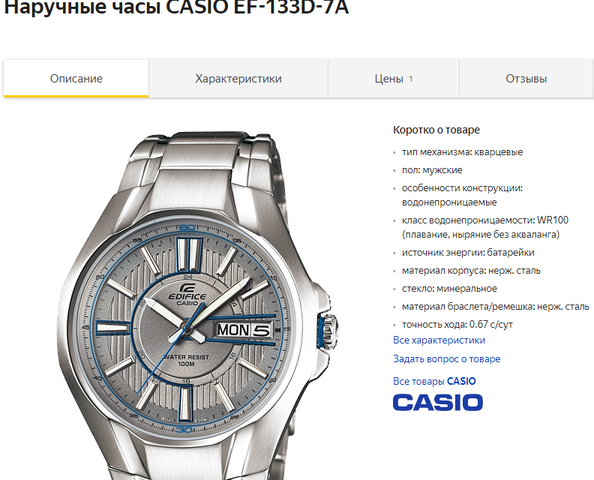Click the источник энергии: батарейки line
This screenshot has height=480, width=594.
(468, 252)
